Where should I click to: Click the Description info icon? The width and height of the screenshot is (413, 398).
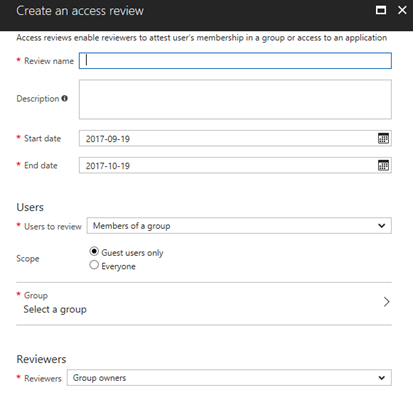[65, 98]
